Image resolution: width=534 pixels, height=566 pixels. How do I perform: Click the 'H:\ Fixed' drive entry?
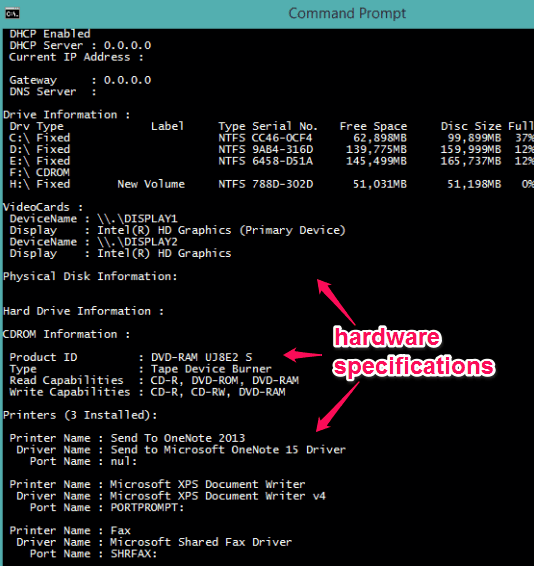[40, 184]
